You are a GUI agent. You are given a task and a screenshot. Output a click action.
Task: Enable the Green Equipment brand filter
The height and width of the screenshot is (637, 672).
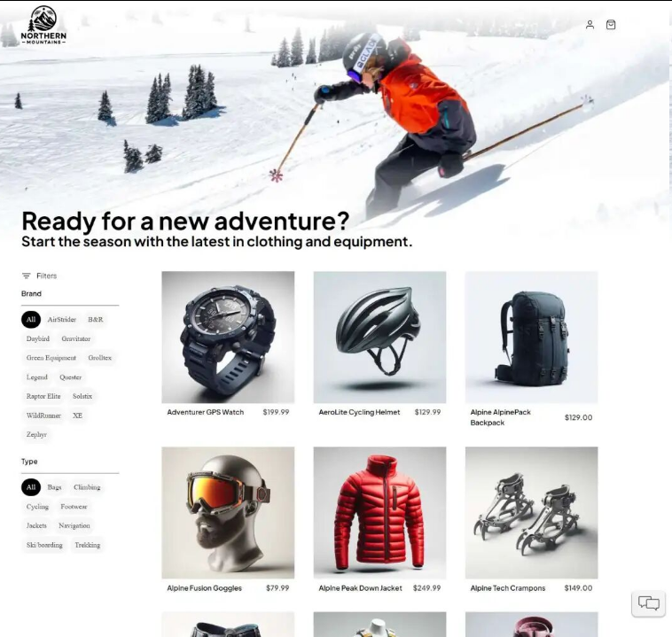click(x=51, y=358)
